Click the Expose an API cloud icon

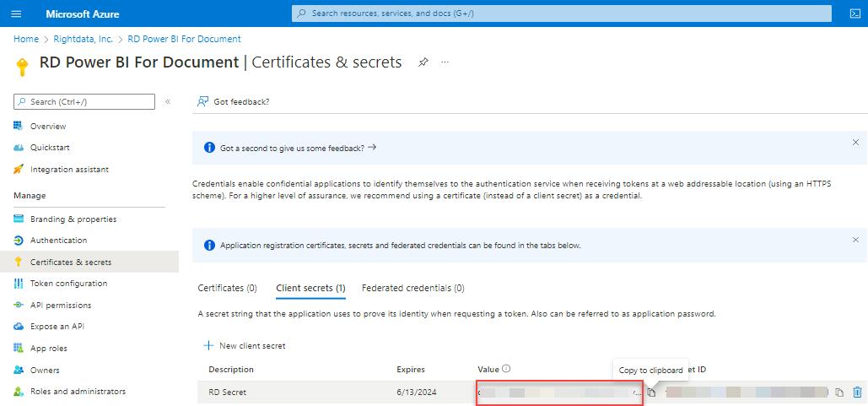click(x=19, y=327)
